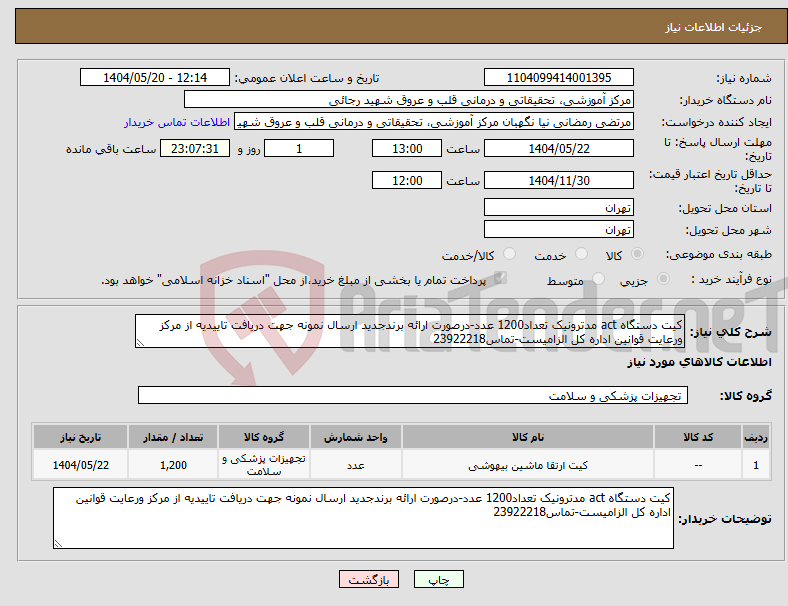Click the request creator name field
Image resolution: width=788 pixels, height=606 pixels.
coord(434,122)
